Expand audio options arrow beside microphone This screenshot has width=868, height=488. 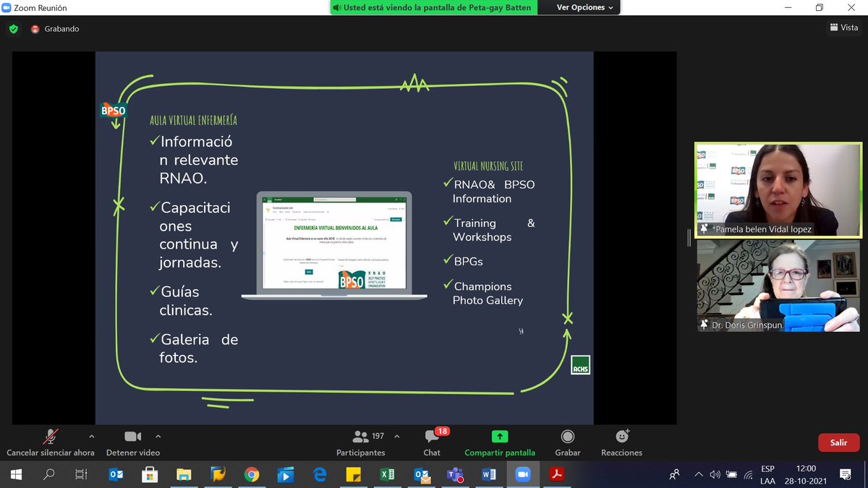[x=91, y=436]
